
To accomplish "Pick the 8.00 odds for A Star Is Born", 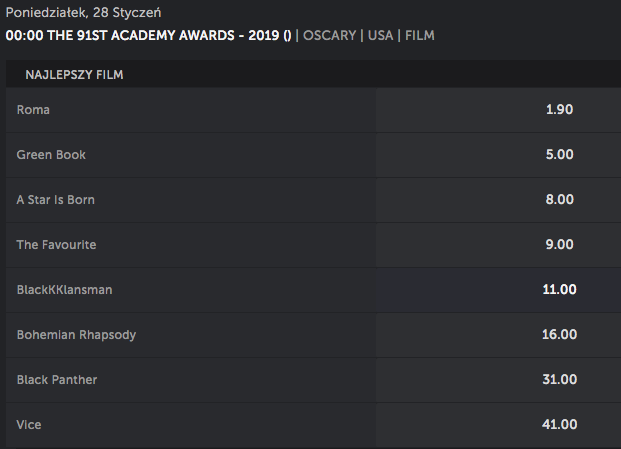I will (x=499, y=200).
